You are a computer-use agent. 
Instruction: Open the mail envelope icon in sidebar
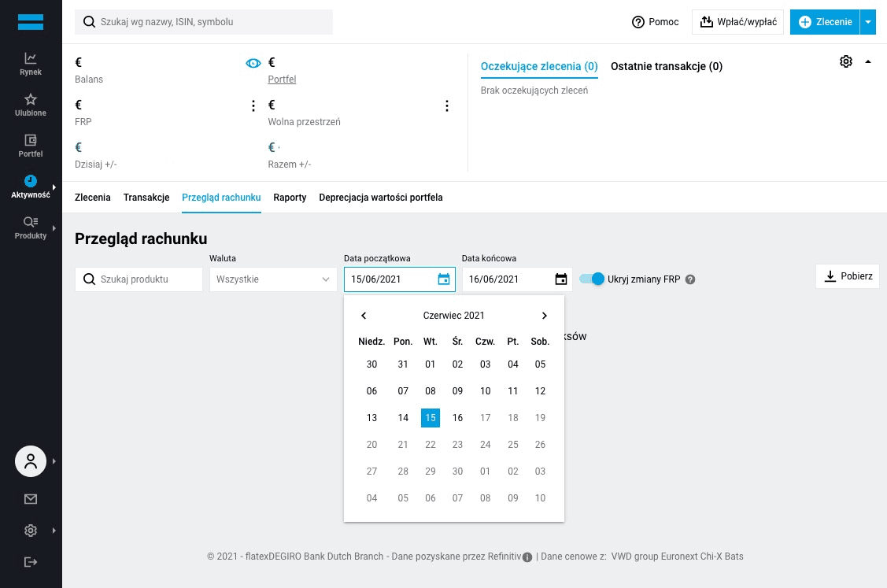[x=31, y=499]
